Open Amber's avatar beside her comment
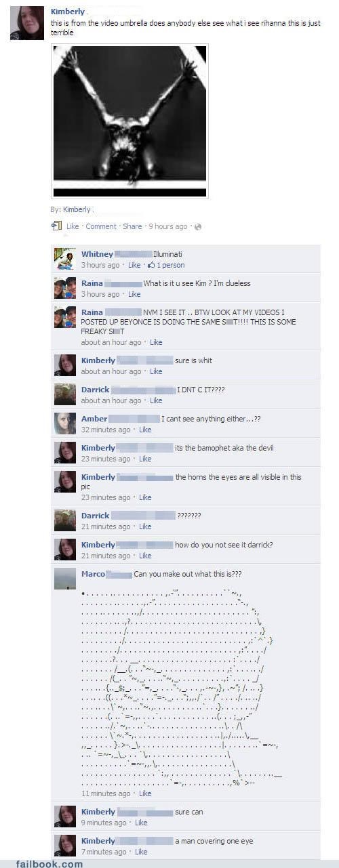This screenshot has height=868, width=339. tap(65, 423)
